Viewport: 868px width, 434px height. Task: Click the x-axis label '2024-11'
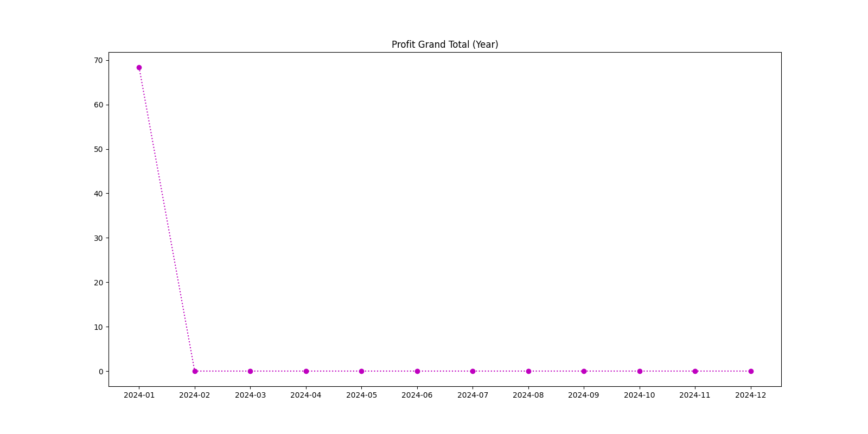(695, 395)
